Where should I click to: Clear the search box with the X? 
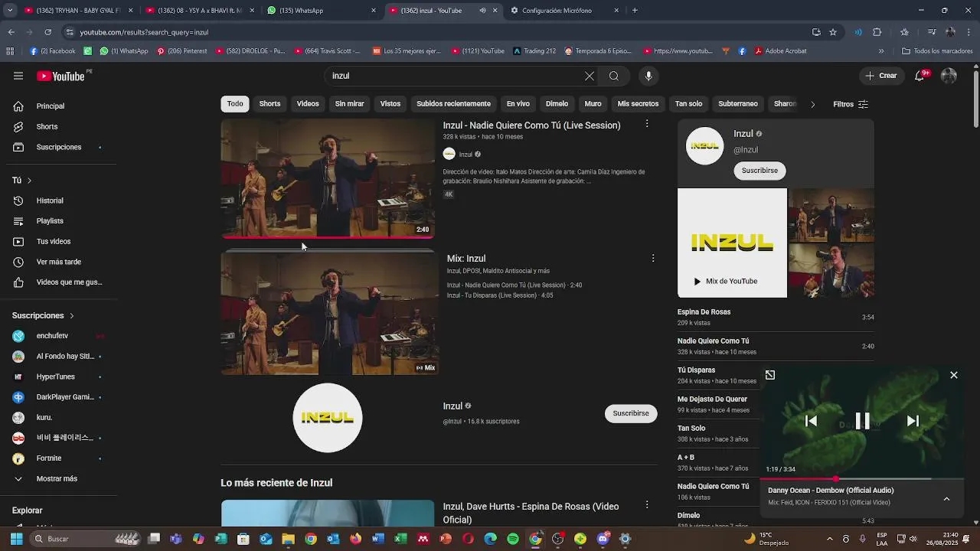(590, 76)
